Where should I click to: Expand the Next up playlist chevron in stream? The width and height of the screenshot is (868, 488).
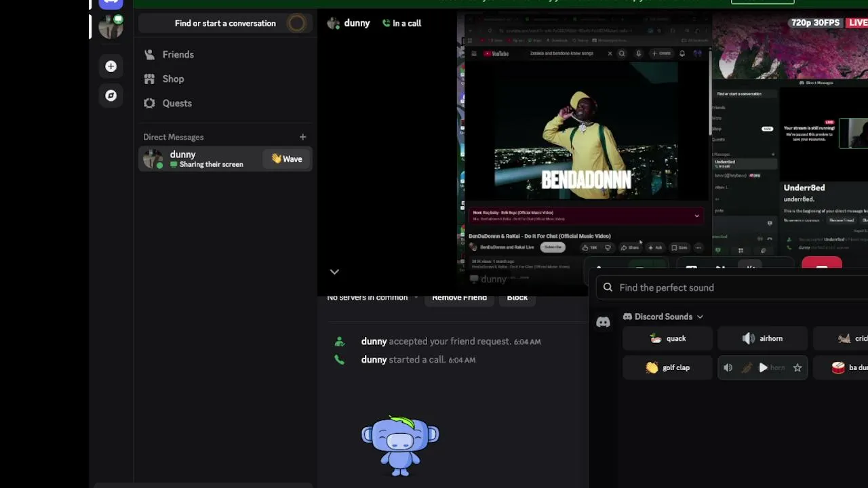coord(696,216)
